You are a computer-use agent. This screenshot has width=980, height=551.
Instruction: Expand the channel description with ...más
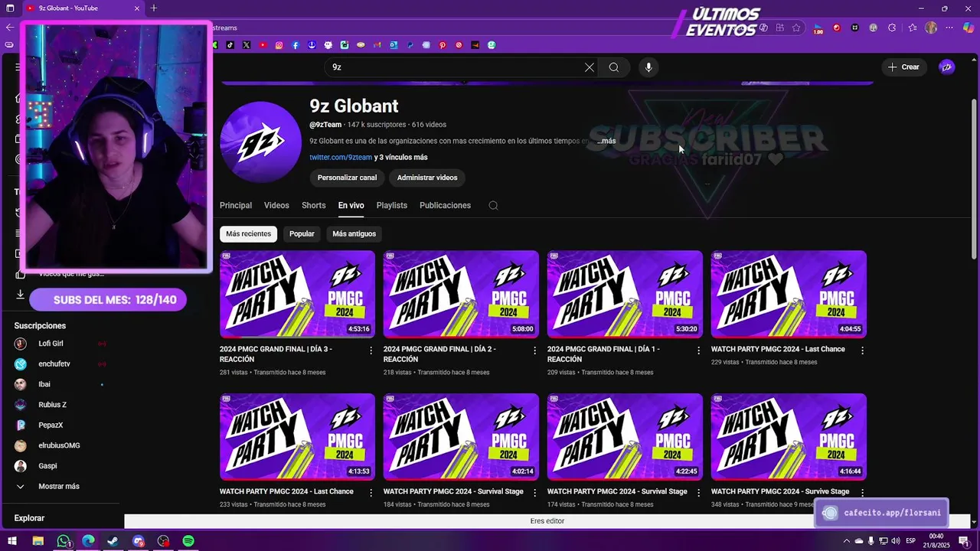606,141
